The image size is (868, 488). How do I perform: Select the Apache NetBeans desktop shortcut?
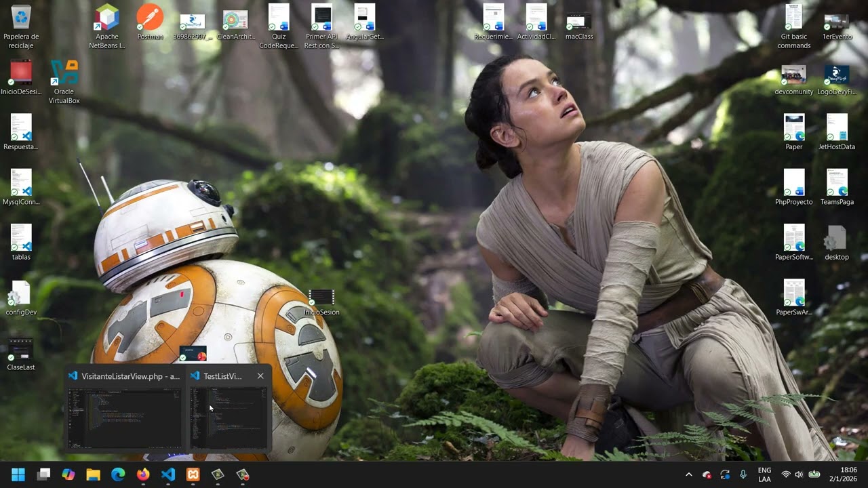107,27
